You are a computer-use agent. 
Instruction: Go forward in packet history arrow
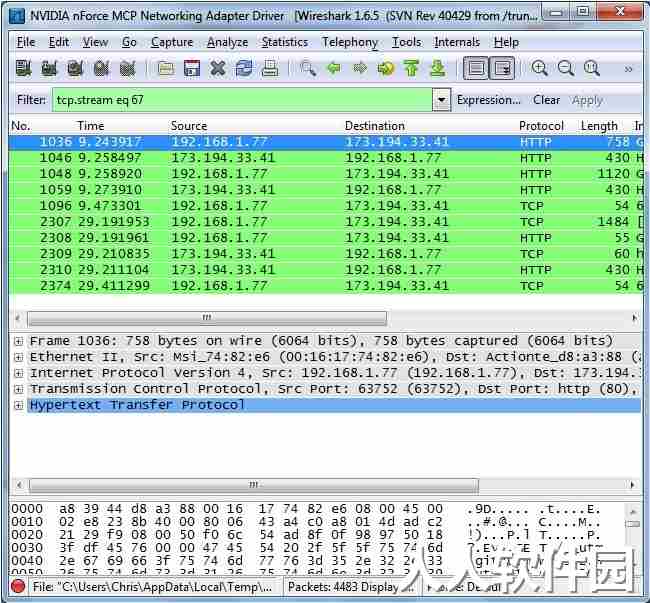click(x=360, y=68)
